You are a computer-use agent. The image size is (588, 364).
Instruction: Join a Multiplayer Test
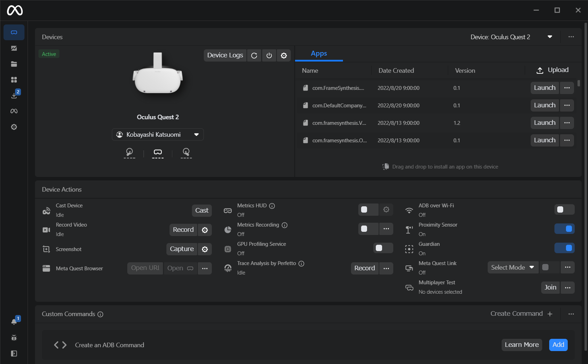pyautogui.click(x=550, y=287)
